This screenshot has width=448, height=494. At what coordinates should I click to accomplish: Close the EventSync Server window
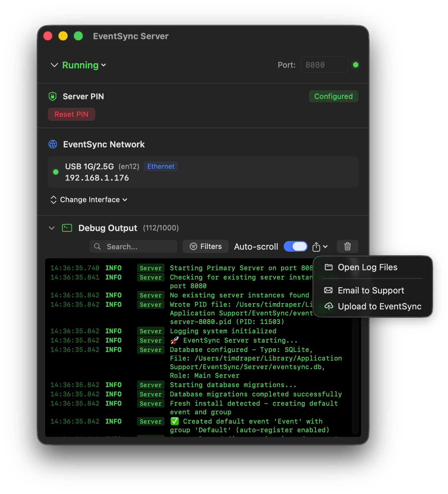click(48, 36)
